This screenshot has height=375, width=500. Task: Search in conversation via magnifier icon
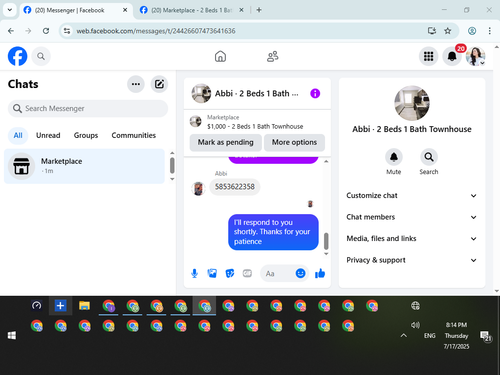[429, 157]
